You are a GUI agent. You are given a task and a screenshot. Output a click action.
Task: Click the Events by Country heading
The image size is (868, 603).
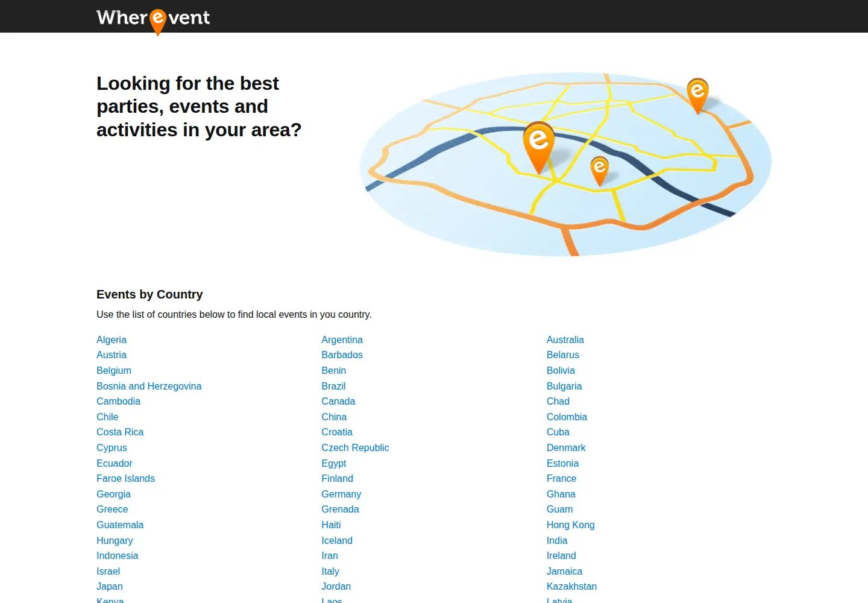tap(149, 294)
